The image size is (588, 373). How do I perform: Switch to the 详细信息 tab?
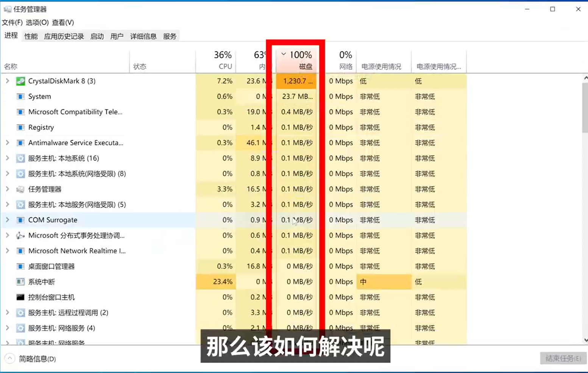[x=143, y=36]
